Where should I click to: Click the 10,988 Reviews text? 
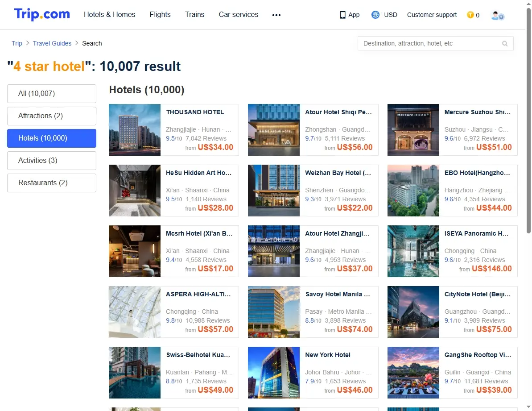point(208,321)
